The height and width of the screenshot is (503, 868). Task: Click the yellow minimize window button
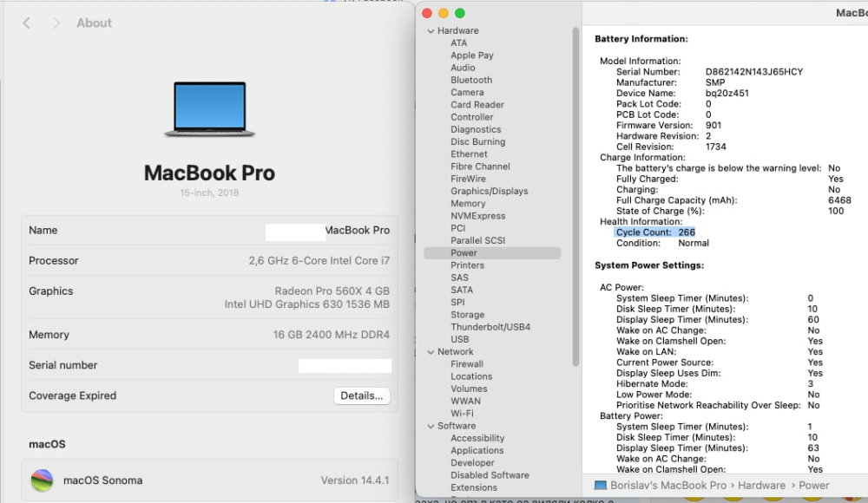click(443, 13)
